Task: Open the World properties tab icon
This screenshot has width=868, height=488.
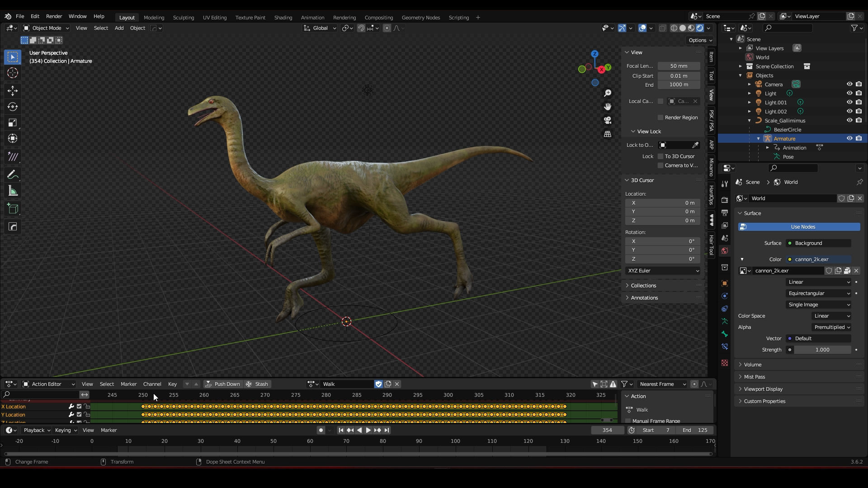Action: coord(725,251)
